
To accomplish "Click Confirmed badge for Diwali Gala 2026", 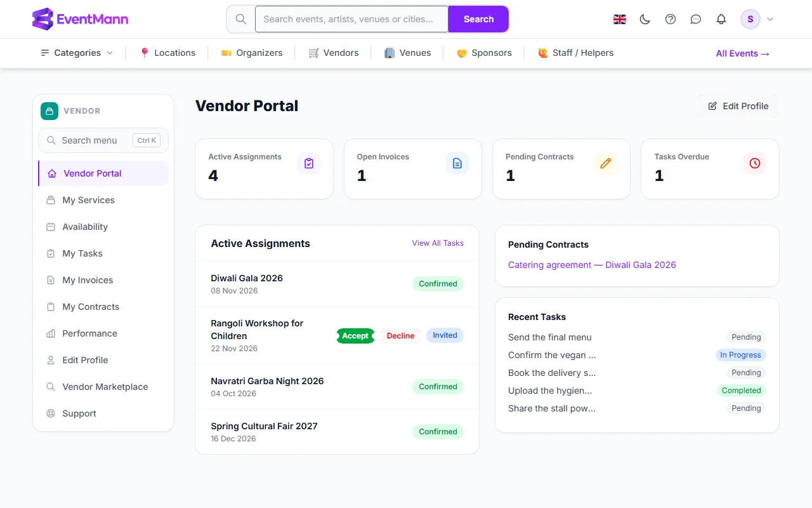I will [x=438, y=284].
